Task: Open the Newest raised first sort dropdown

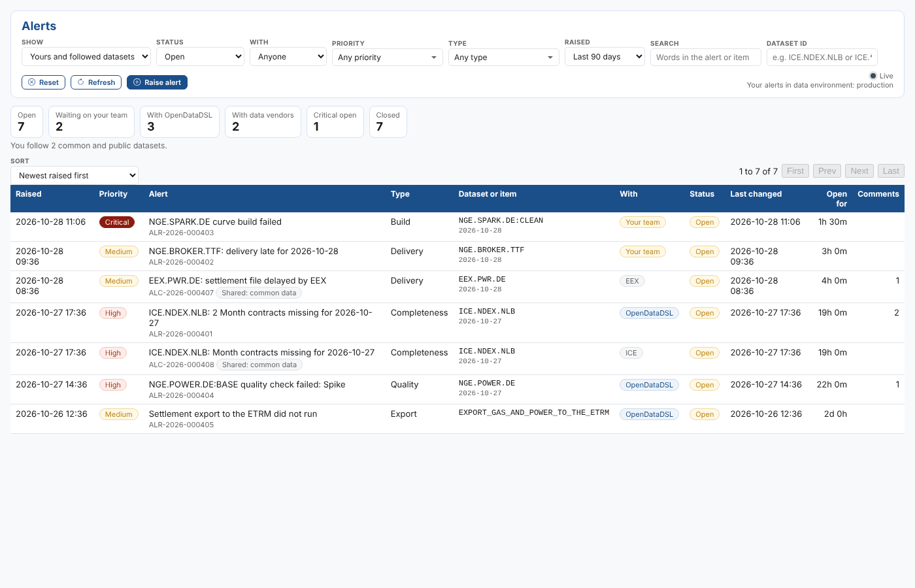Action: (x=75, y=175)
